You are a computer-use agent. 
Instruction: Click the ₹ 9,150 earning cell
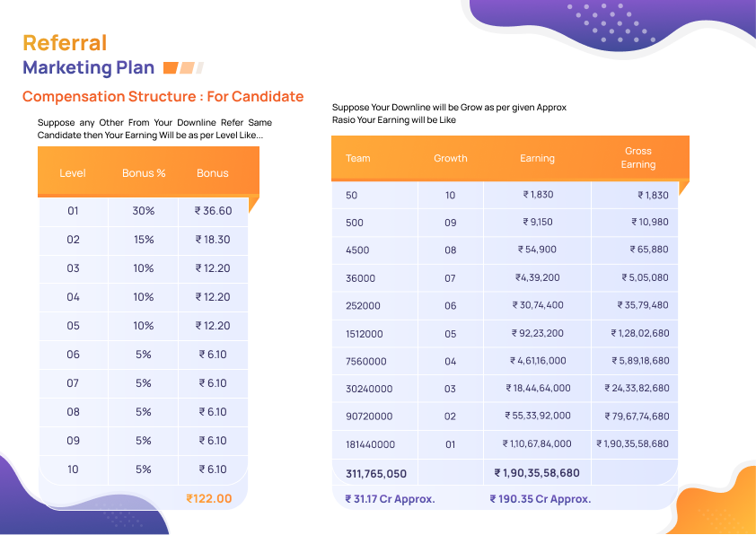pos(538,222)
